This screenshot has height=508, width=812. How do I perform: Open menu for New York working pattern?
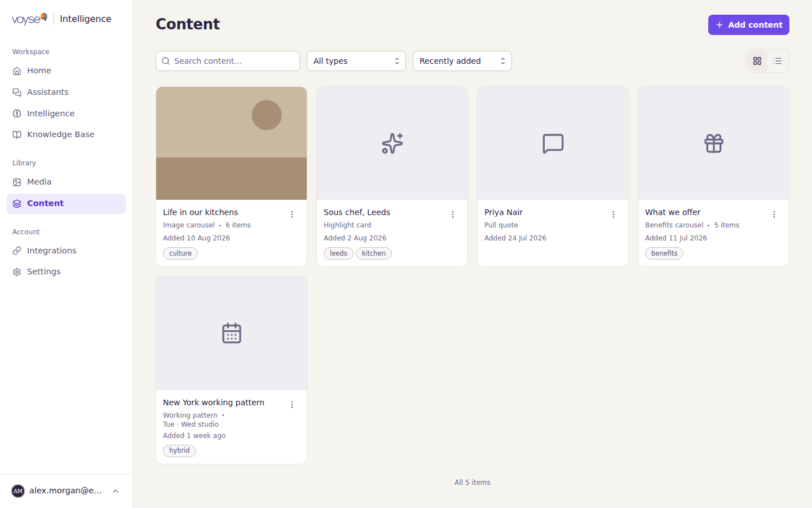tap(292, 405)
